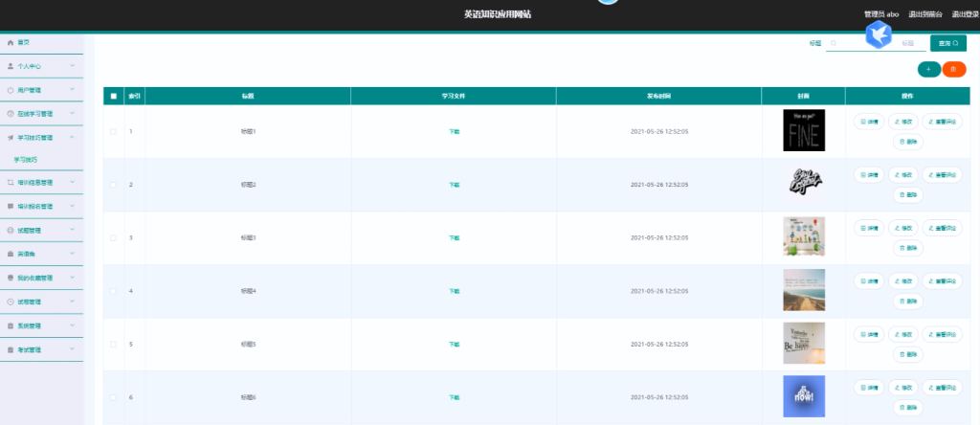Check the checkbox for row 1
The width and height of the screenshot is (980, 425).
tap(114, 131)
